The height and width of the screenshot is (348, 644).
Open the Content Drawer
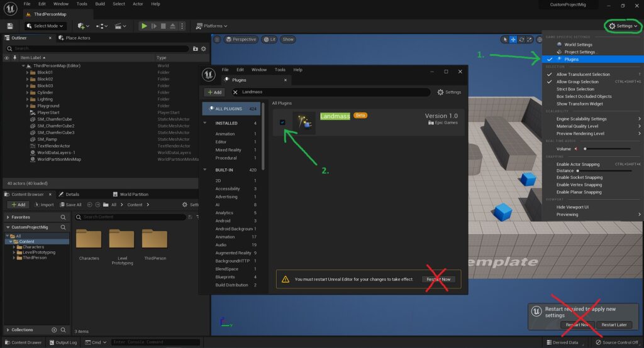[23, 342]
